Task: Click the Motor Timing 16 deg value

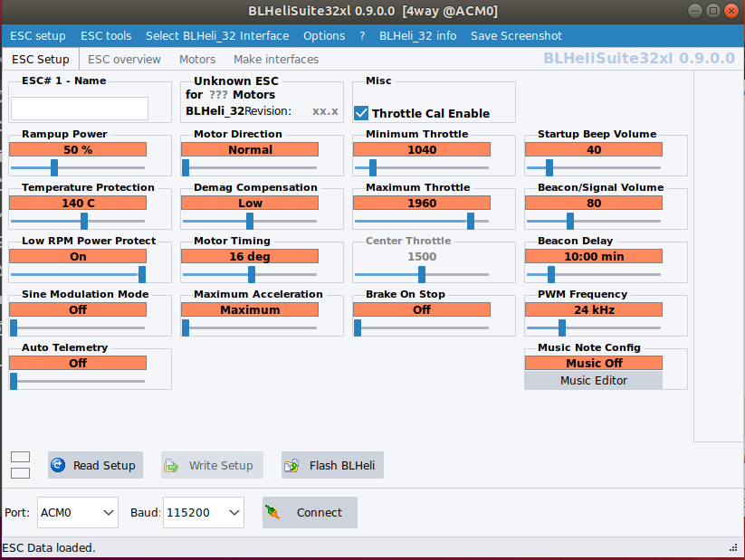Action: [x=250, y=257]
